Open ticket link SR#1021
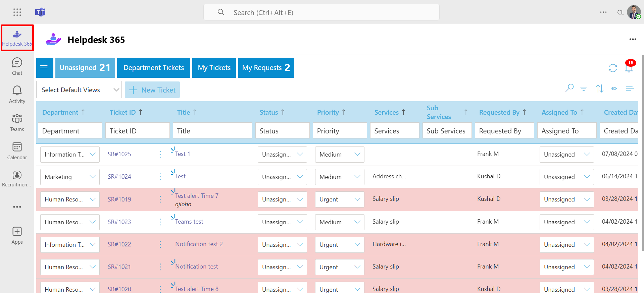 point(119,267)
